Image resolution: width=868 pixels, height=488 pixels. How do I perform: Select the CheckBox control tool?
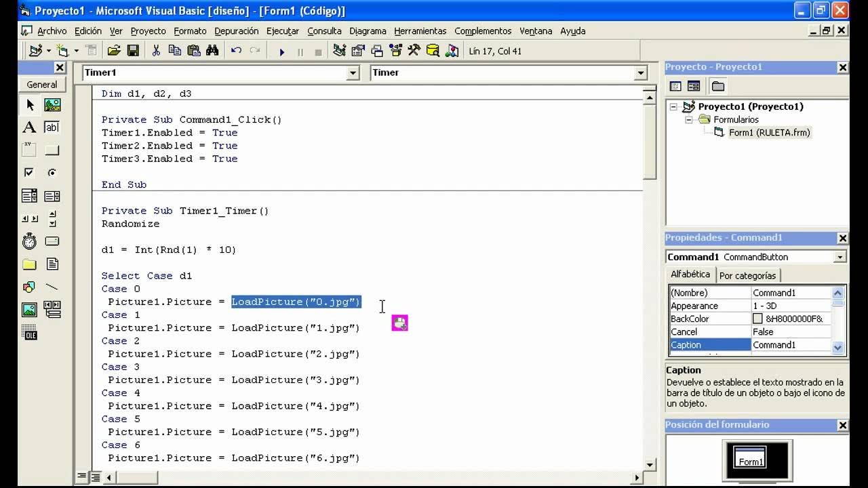29,173
